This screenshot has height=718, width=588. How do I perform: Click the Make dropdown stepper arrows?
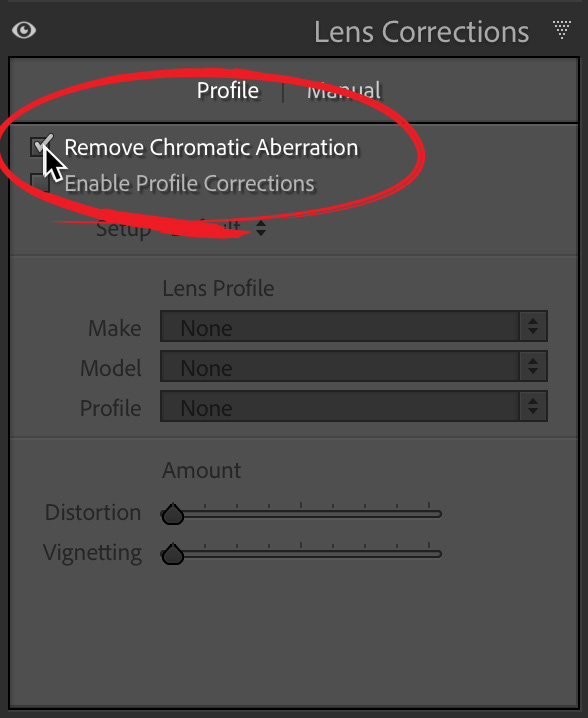click(x=533, y=326)
